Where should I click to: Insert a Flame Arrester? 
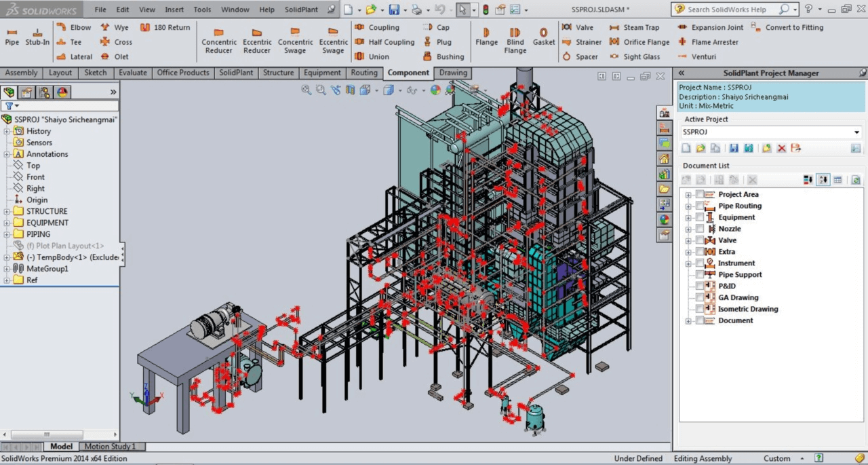click(708, 42)
